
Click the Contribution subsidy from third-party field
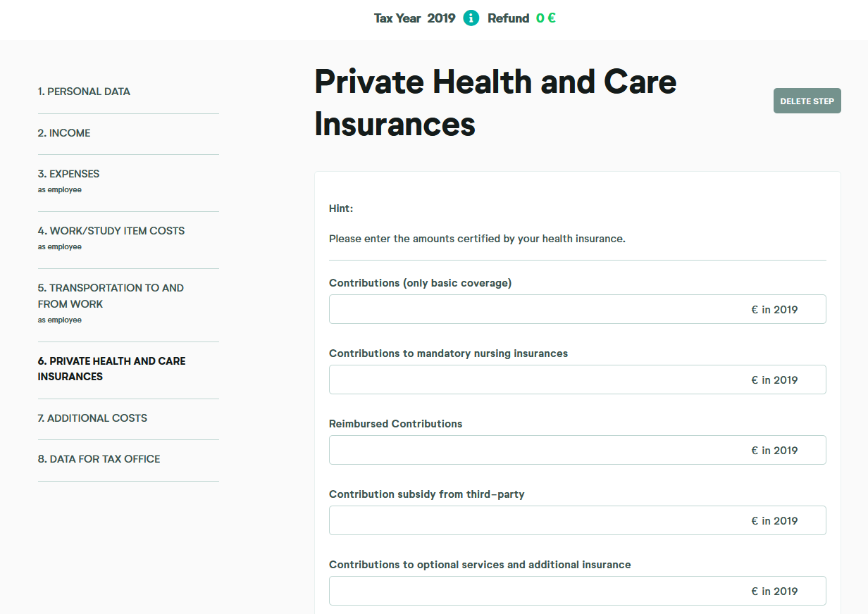pyautogui.click(x=577, y=520)
